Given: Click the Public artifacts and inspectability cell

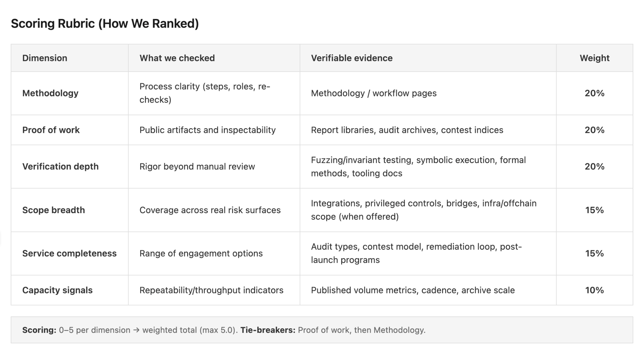Looking at the screenshot, I should click(x=208, y=130).
